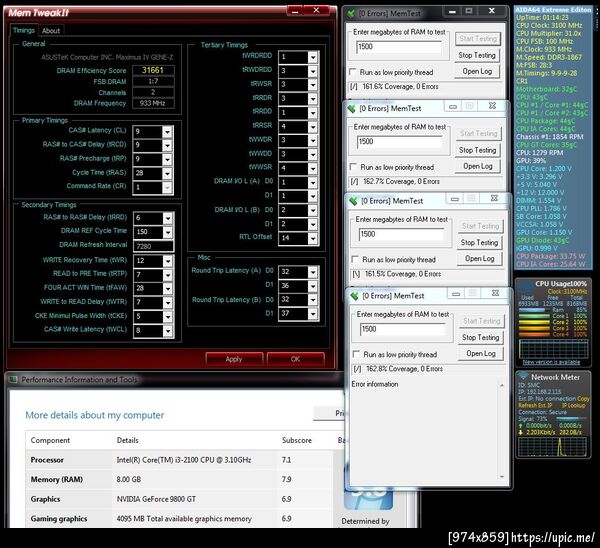Screen dimensions: 600x548
Task: Click the Network Meter wifi icon
Action: (523, 377)
